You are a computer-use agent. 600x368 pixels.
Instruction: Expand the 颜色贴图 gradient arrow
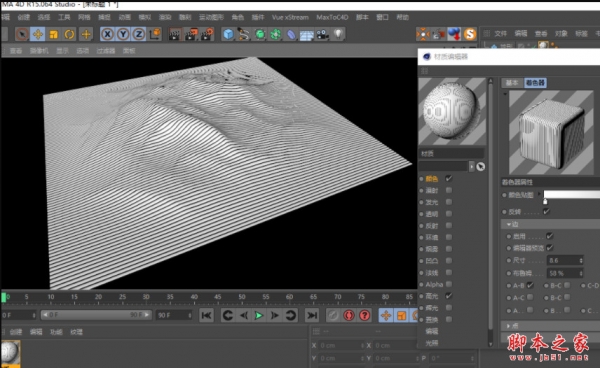[539, 194]
